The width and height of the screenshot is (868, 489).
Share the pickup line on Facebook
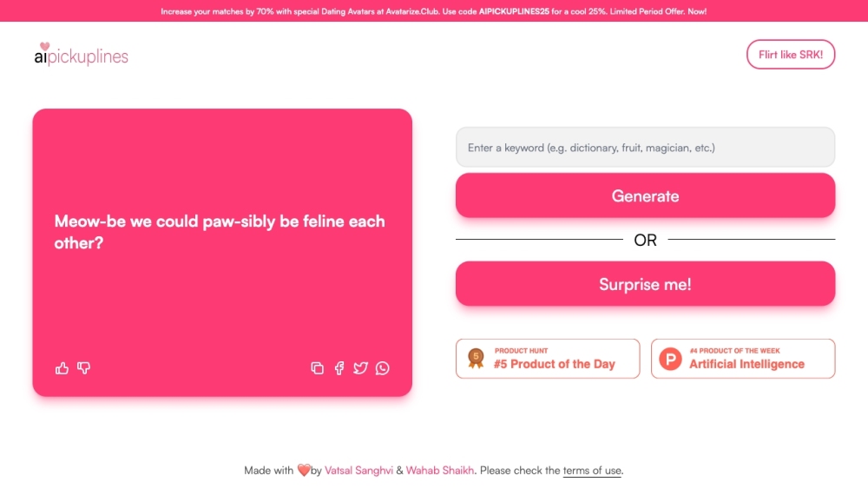339,368
